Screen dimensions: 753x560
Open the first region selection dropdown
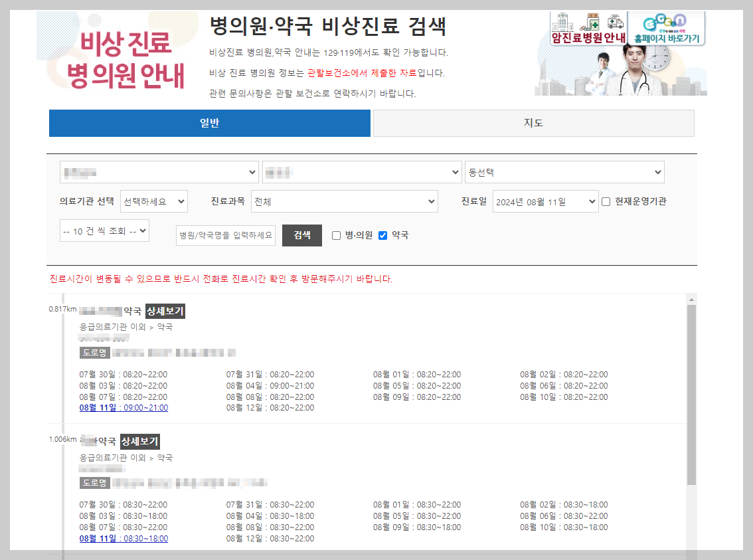[x=159, y=171]
